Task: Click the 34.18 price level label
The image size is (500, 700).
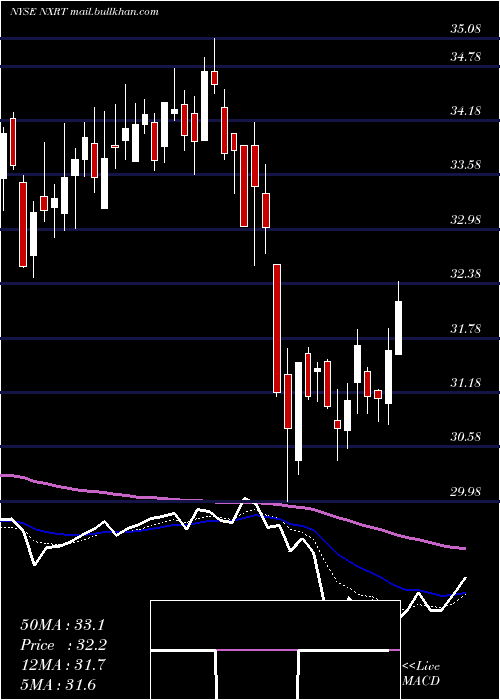Action: pyautogui.click(x=465, y=111)
